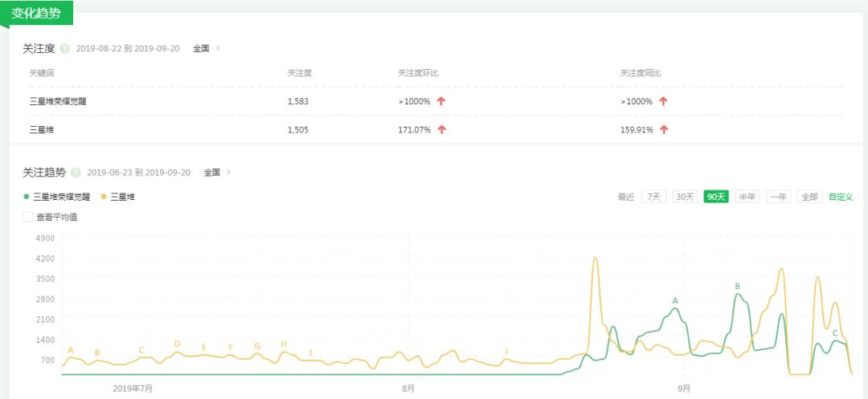
Task: Click yellow marker I on chart
Action: coord(310,352)
